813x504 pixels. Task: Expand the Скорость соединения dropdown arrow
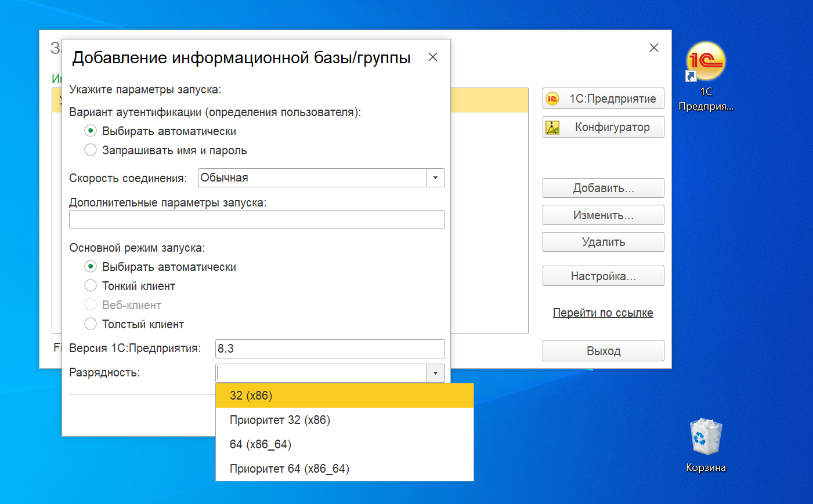[x=436, y=178]
